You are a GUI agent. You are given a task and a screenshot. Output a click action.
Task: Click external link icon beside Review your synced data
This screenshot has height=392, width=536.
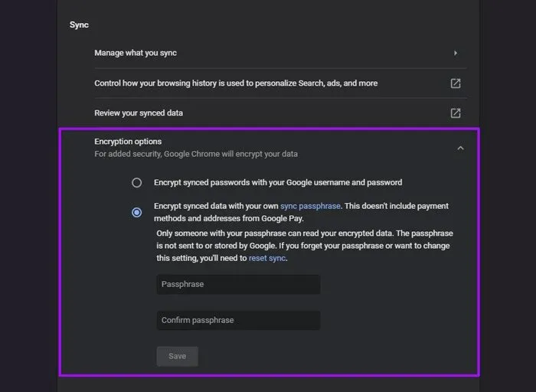455,113
